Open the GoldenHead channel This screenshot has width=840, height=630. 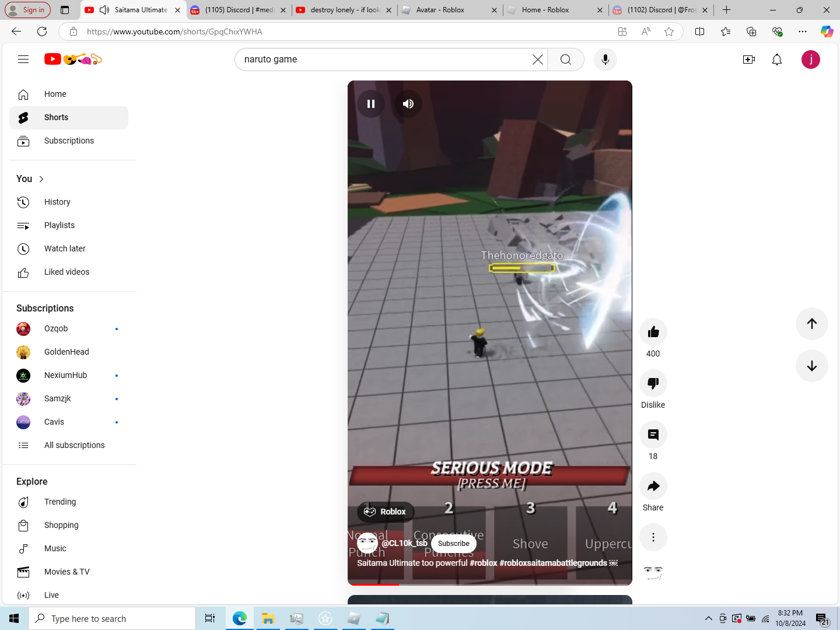[x=69, y=352]
